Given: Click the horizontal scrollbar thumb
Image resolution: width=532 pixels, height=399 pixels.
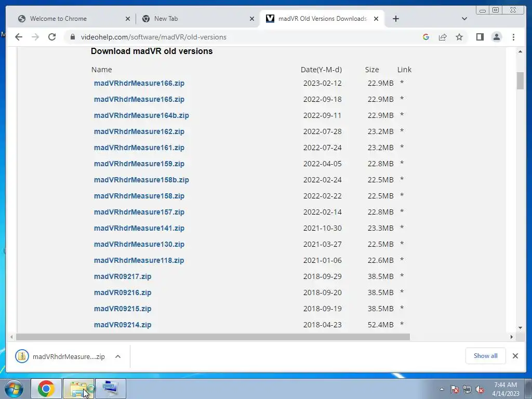Looking at the screenshot, I should 213,337.
